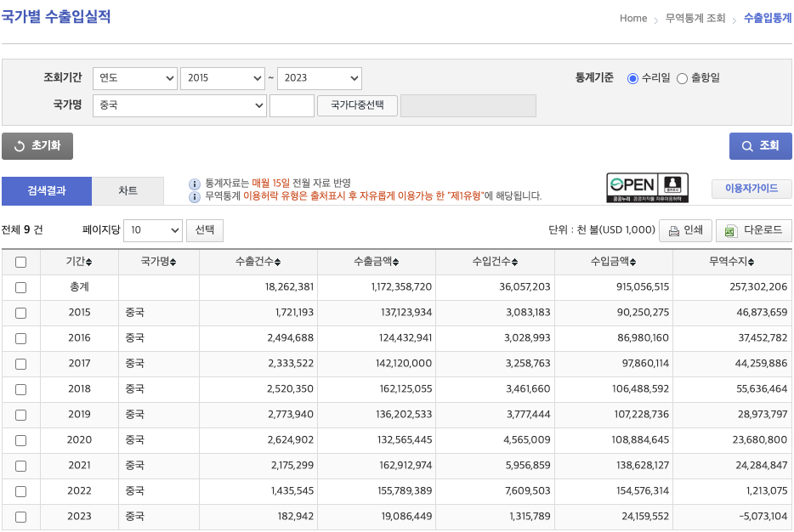Click 총계 export amount 1,172,358,720
Screen dimensions: 794x532
click(x=401, y=287)
